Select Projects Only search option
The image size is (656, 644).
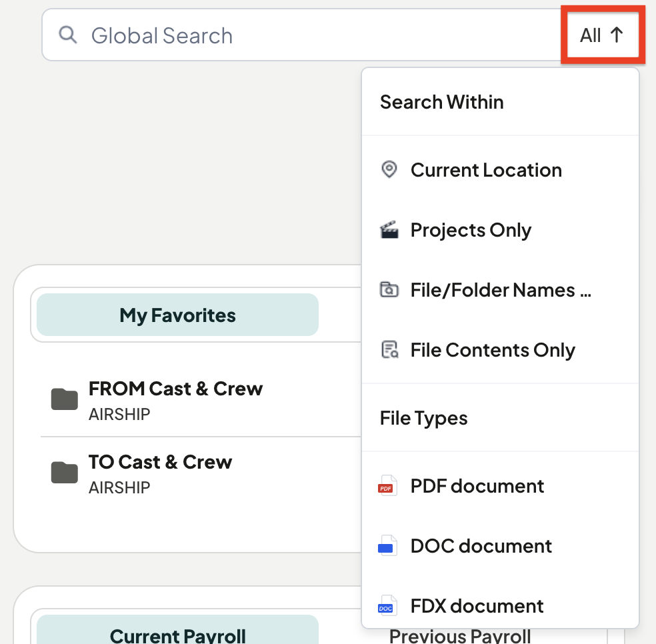pos(501,230)
